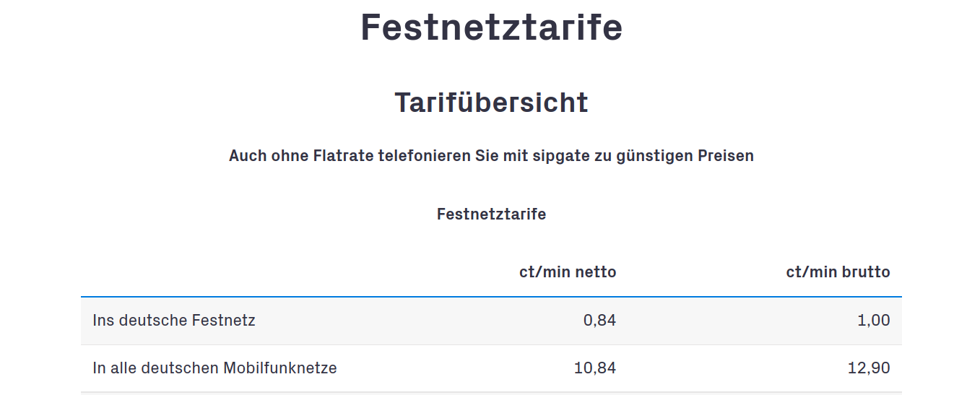The image size is (980, 395).
Task: Click the words Auch ohne in subtitle
Action: [269, 155]
